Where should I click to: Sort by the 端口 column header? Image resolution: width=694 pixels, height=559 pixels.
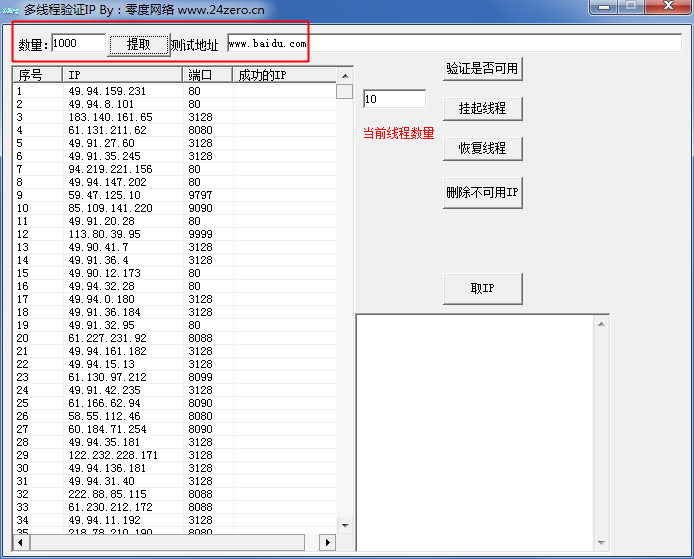click(207, 75)
